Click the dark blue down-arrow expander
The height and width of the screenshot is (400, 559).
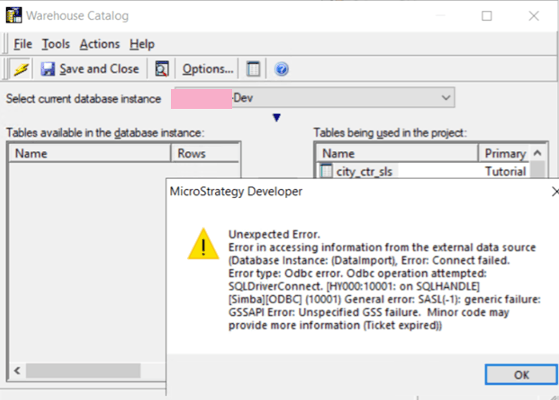[276, 117]
